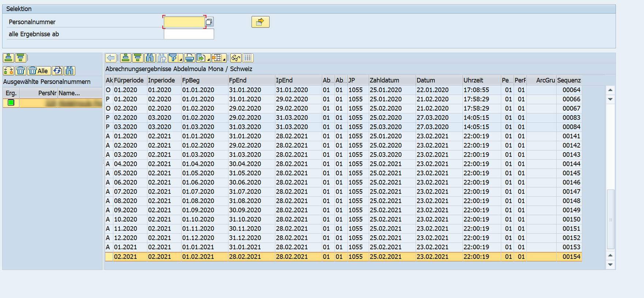The height and width of the screenshot is (298, 644).
Task: Click the Zahldatum column header
Action: click(x=384, y=80)
